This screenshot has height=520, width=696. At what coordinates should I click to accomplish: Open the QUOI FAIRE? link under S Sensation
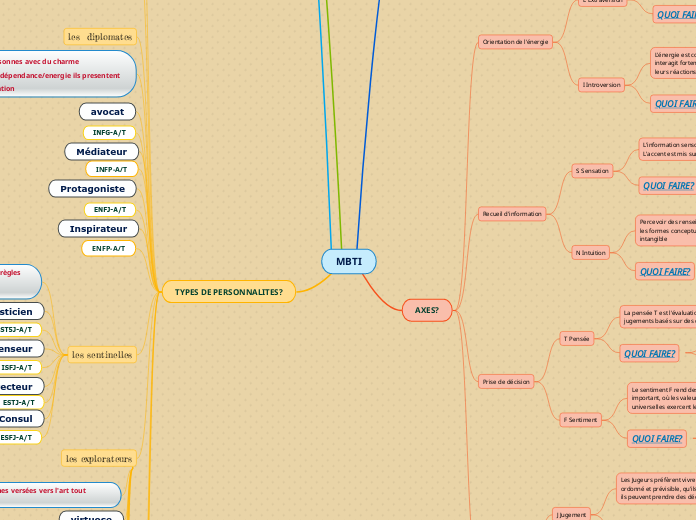click(668, 186)
